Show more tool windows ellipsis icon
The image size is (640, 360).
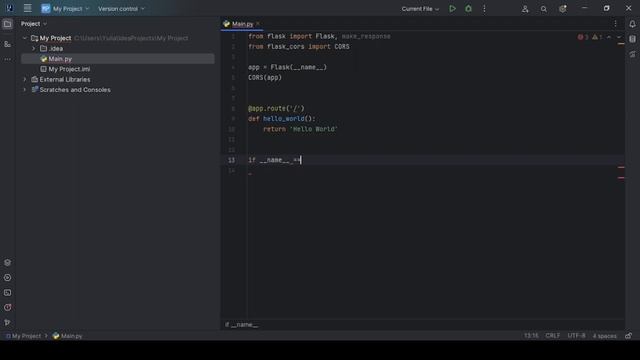point(7,60)
